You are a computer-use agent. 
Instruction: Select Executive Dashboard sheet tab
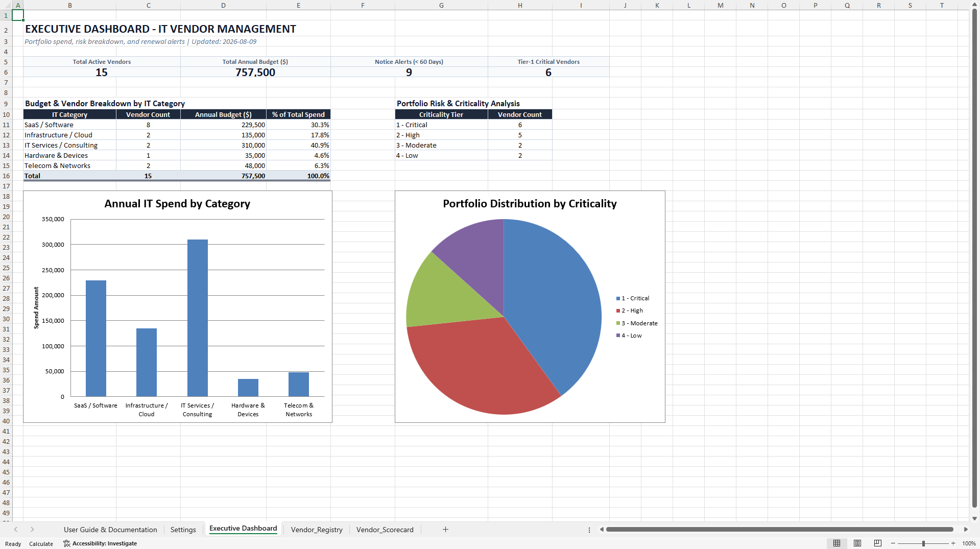click(243, 529)
